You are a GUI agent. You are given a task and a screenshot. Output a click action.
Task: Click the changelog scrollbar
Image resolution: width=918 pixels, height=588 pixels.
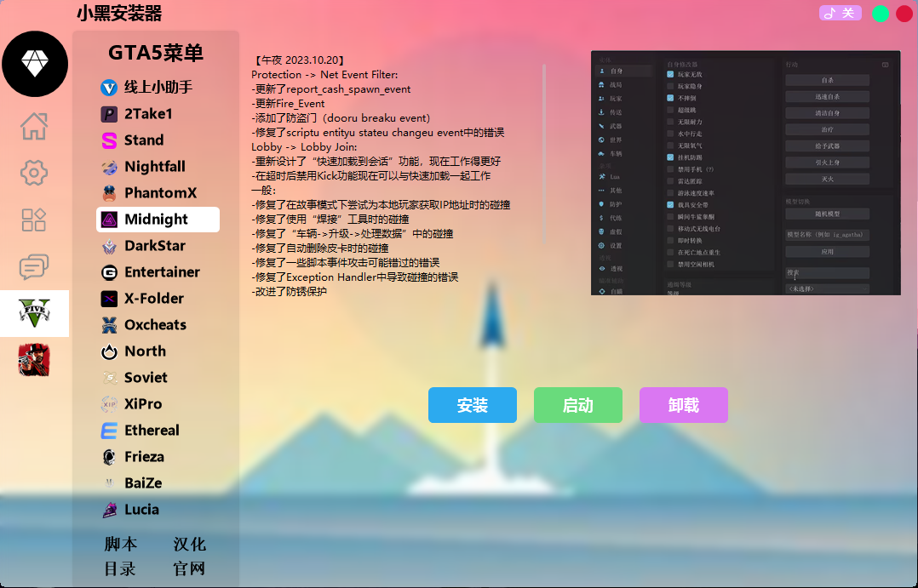pyautogui.click(x=544, y=153)
